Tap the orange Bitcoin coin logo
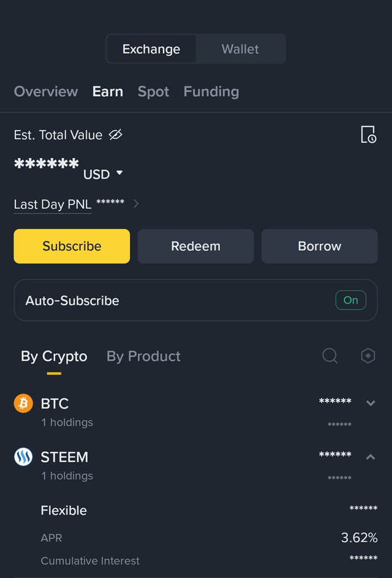This screenshot has width=392, height=578. (23, 403)
